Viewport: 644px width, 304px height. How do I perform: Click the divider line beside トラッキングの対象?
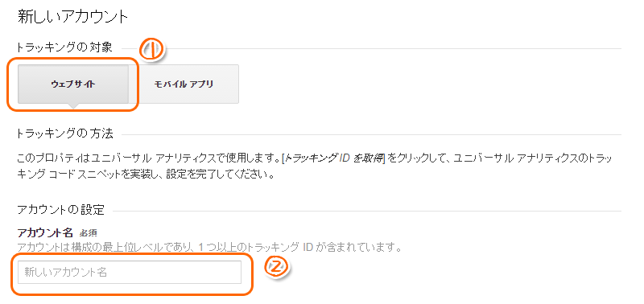pos(394,48)
